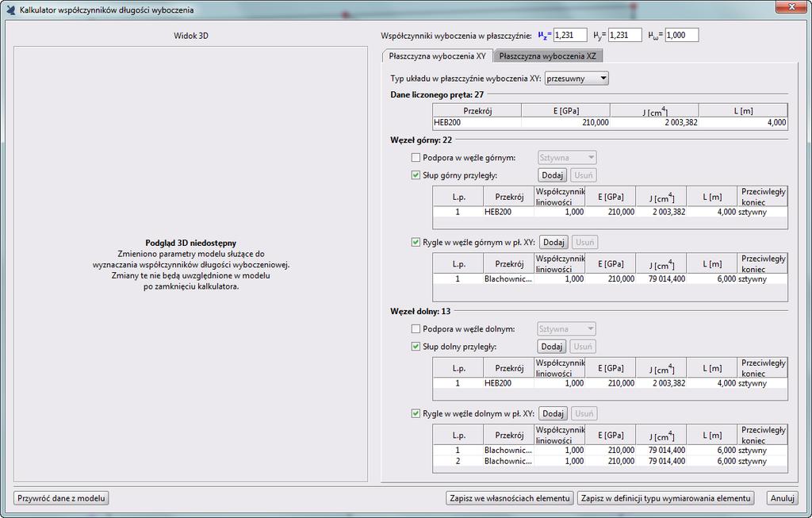The image size is (812, 518).
Task: Click the 'Anuluj' button
Action: point(782,498)
